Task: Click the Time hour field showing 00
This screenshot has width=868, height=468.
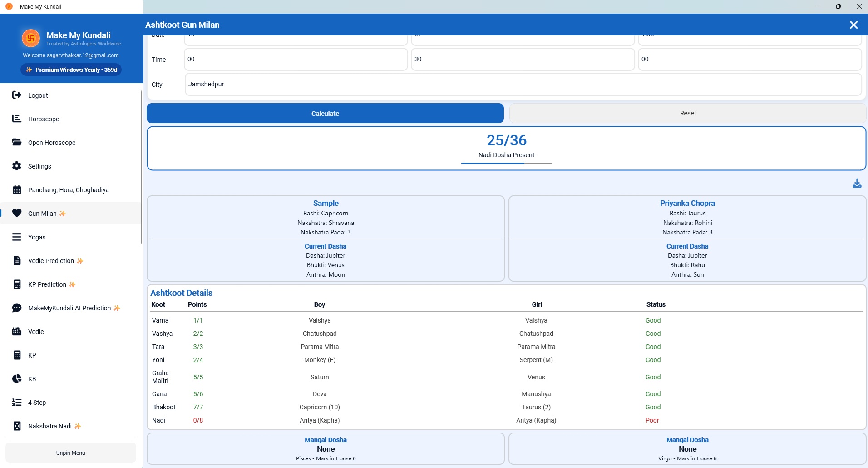Action: pos(296,59)
